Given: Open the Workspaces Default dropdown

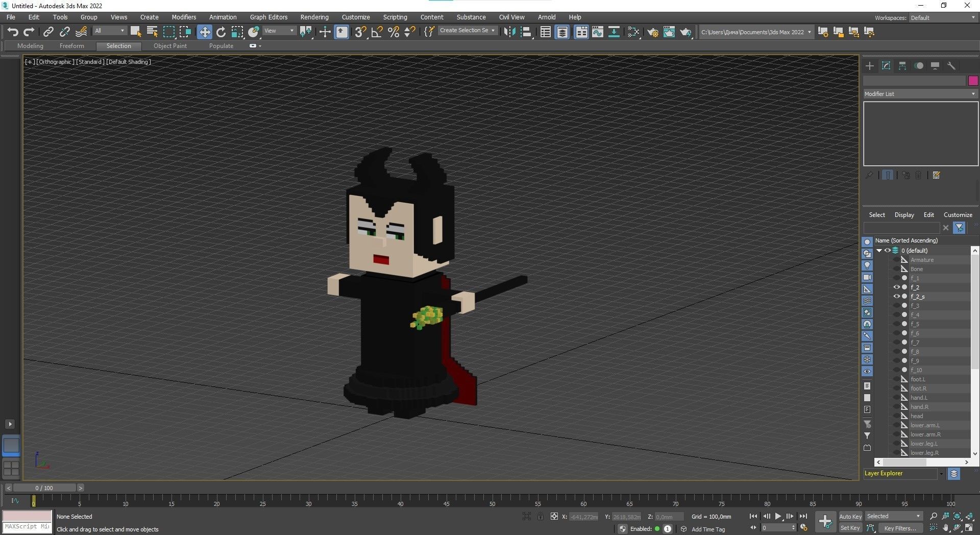Looking at the screenshot, I should click(943, 17).
